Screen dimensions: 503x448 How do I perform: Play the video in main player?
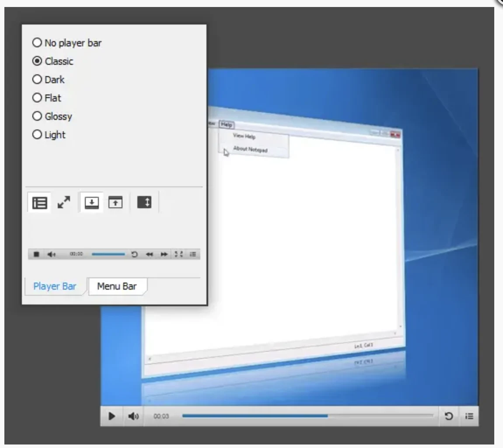[112, 416]
